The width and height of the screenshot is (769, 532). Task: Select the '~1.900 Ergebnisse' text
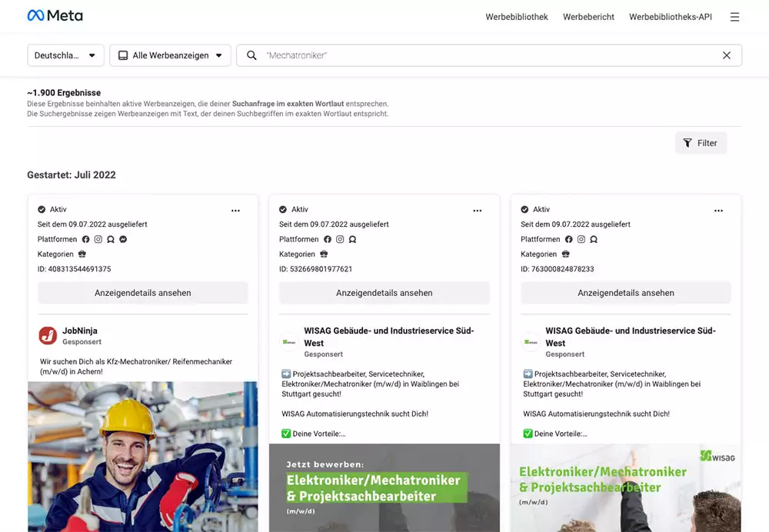64,93
